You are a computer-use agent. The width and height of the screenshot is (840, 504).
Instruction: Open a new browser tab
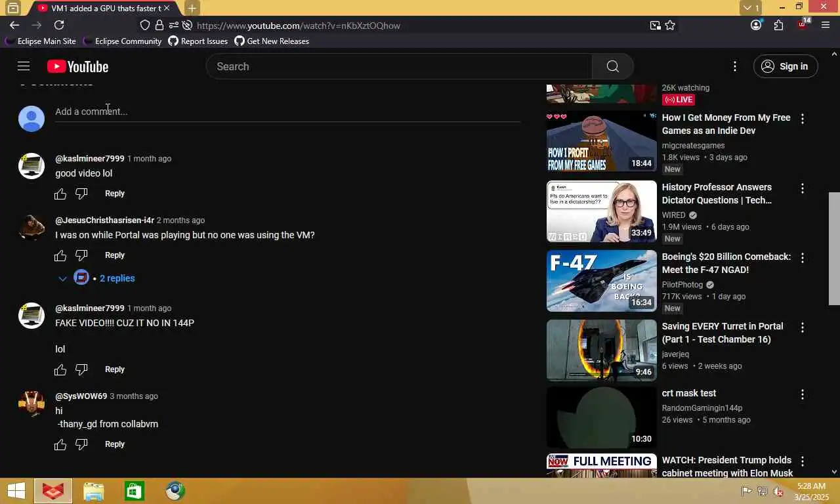click(x=192, y=8)
